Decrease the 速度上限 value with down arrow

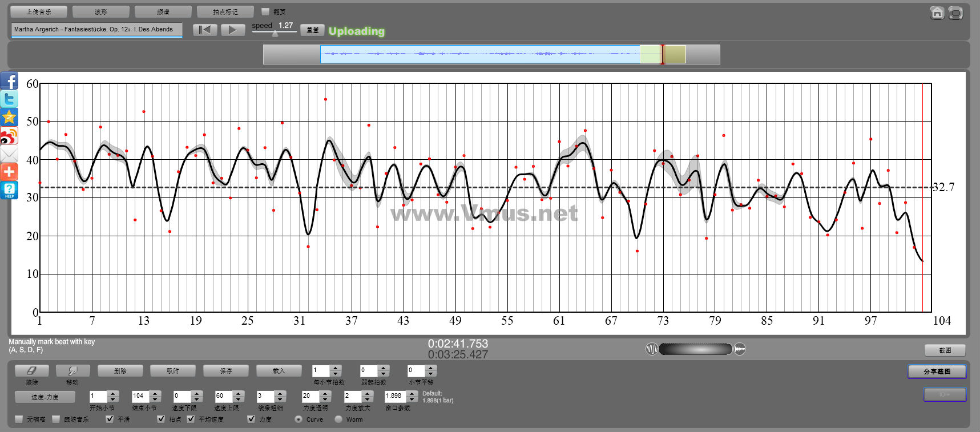click(x=239, y=399)
